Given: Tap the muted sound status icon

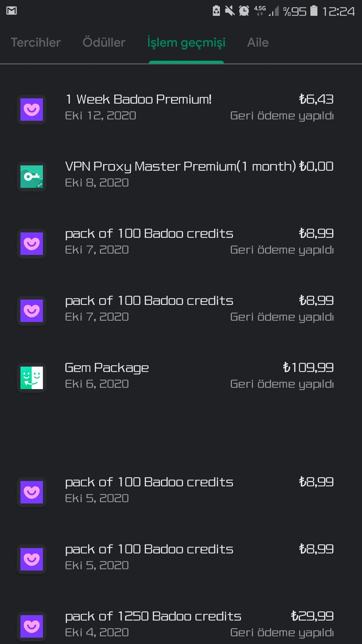Looking at the screenshot, I should point(230,11).
